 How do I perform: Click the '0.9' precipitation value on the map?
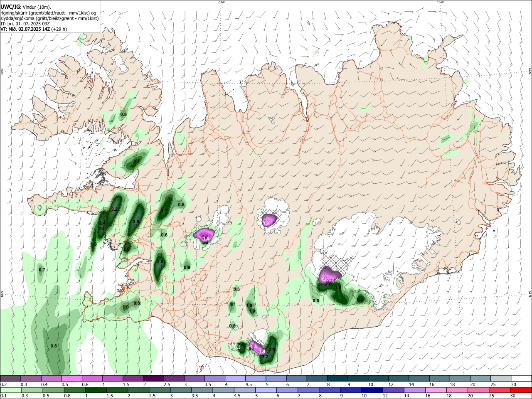187,267
